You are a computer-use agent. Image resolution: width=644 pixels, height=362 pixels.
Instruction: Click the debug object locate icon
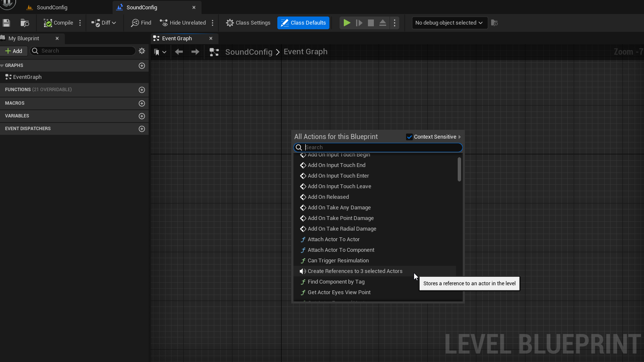point(495,23)
